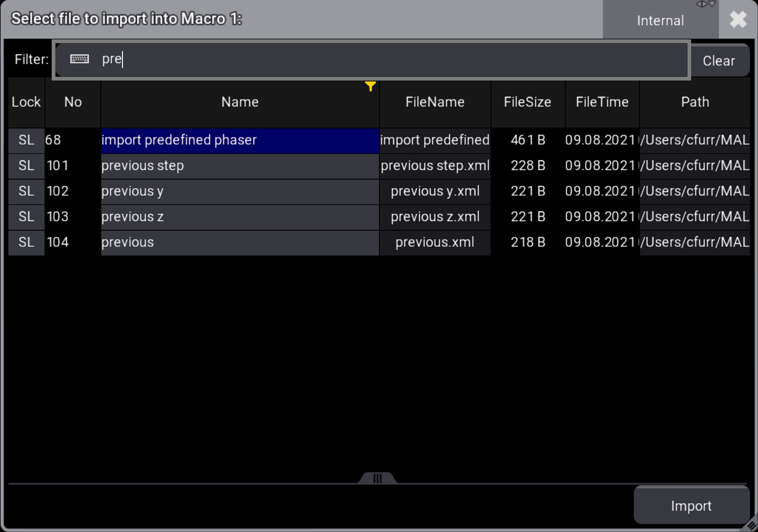
Task: Click the number 103 cell
Action: click(x=73, y=217)
